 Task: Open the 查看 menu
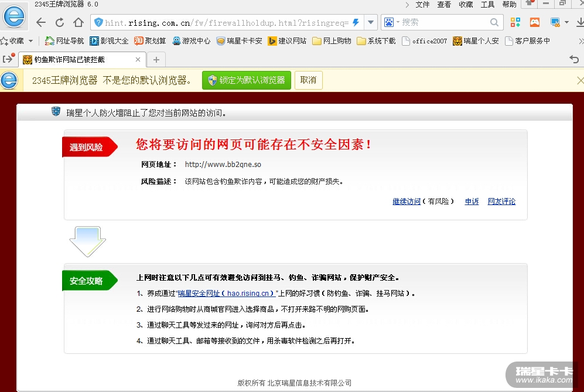(x=444, y=5)
